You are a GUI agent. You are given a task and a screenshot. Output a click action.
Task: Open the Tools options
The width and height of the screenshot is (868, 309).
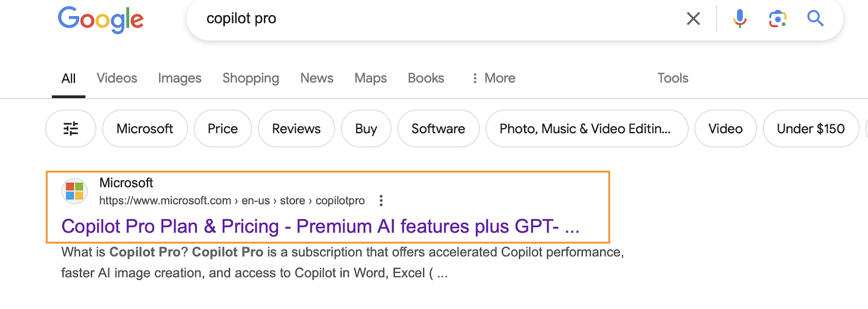click(673, 78)
